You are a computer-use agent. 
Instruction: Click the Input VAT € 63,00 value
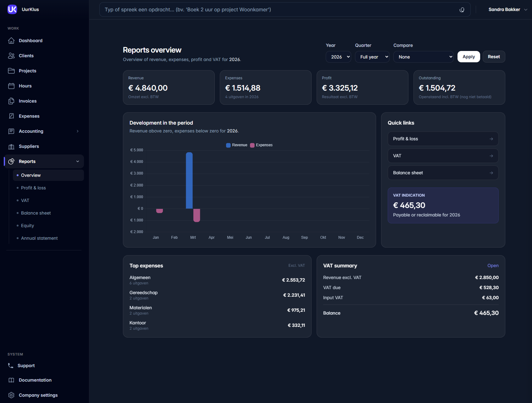coord(490,298)
